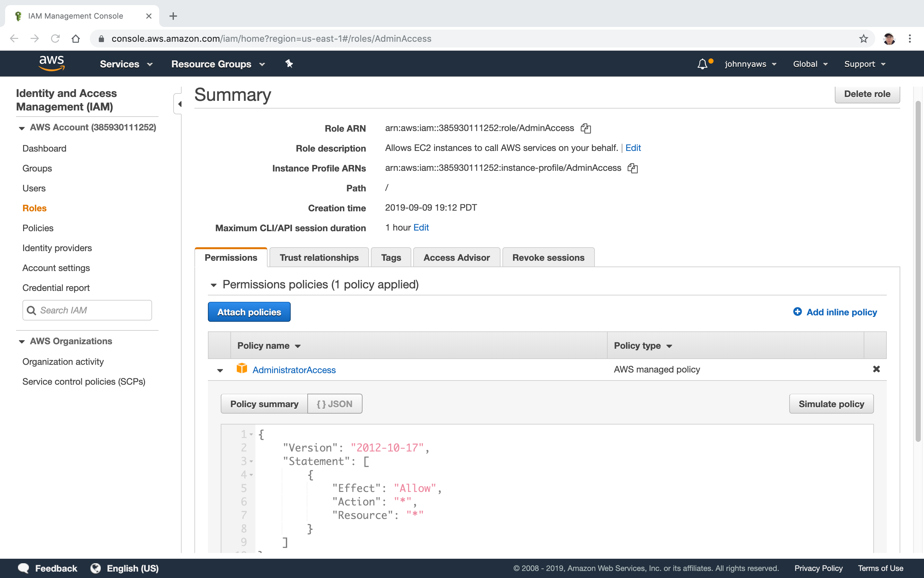The height and width of the screenshot is (578, 924).
Task: Open the notifications bell icon
Action: (x=703, y=64)
